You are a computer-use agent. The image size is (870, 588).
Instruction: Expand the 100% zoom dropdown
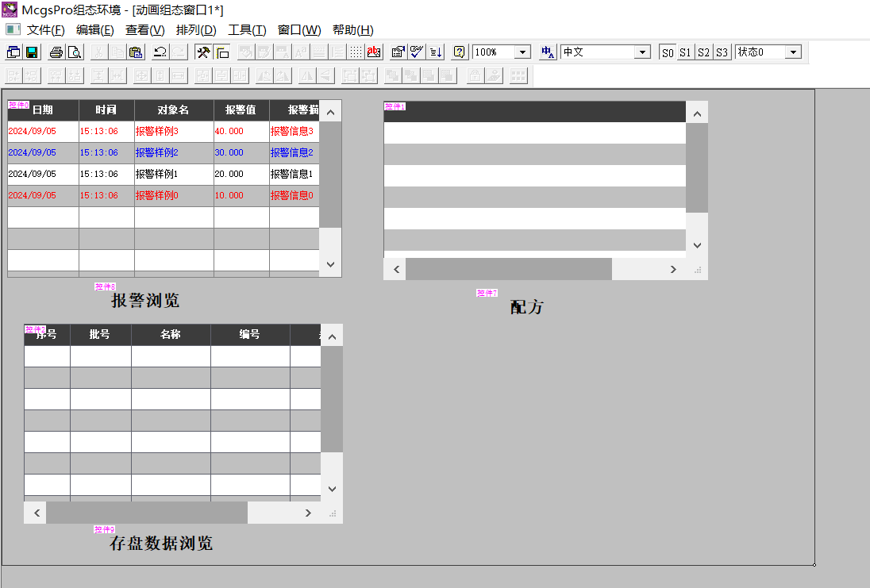click(522, 52)
